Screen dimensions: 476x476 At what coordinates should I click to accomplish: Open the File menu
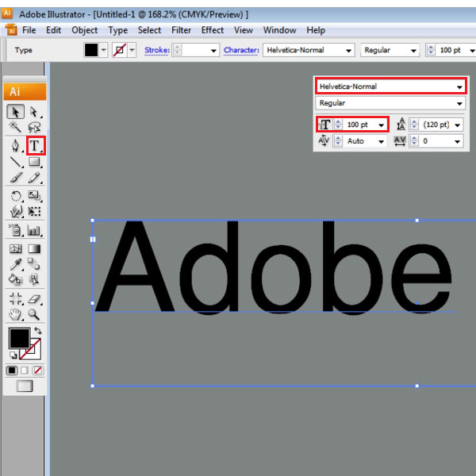[x=29, y=30]
